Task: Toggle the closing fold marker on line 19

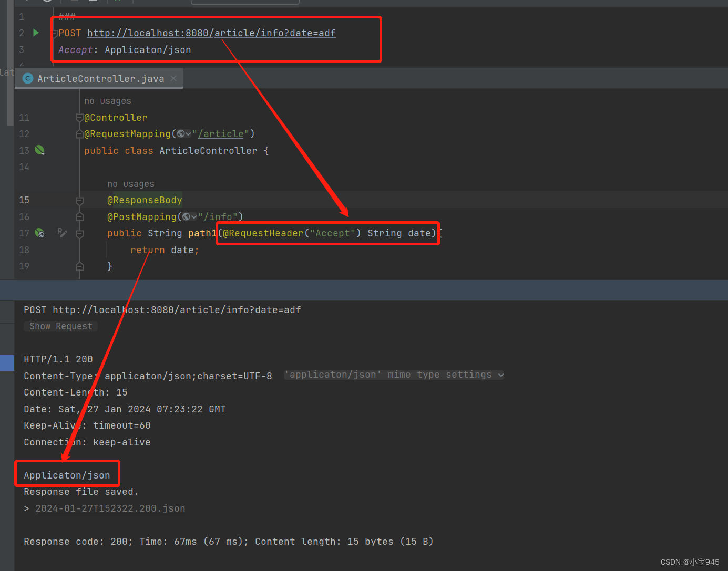Action: [80, 267]
